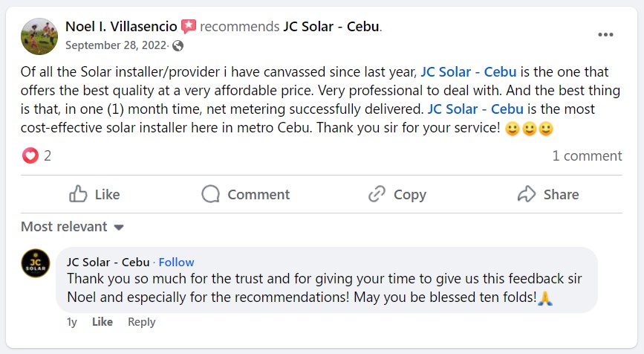This screenshot has width=644, height=354.
Task: Click the JC Solar - Cebu commenter name
Action: (108, 262)
